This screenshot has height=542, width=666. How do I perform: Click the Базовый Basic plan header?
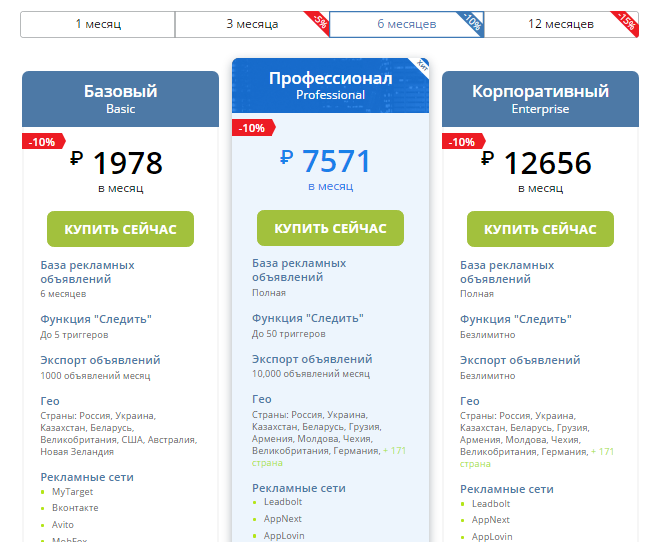120,99
